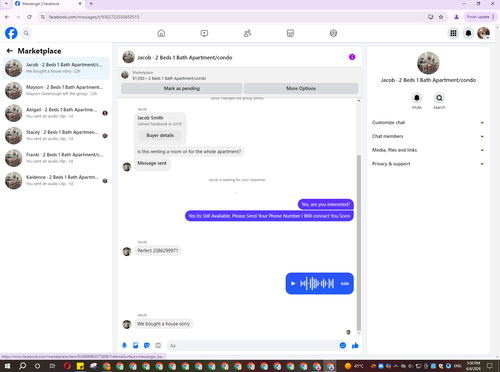Screen dimensions: 500x372
Task: Send a thumbs-up like
Action: (355, 345)
